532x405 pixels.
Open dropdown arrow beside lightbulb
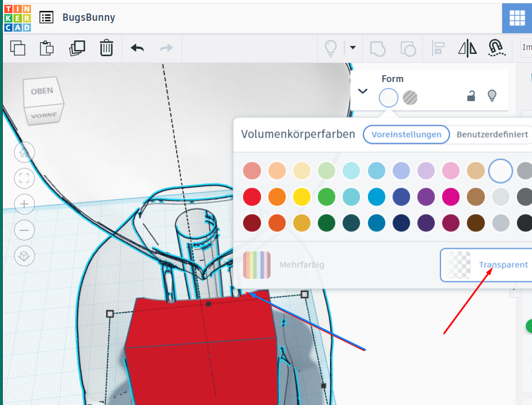click(x=353, y=48)
